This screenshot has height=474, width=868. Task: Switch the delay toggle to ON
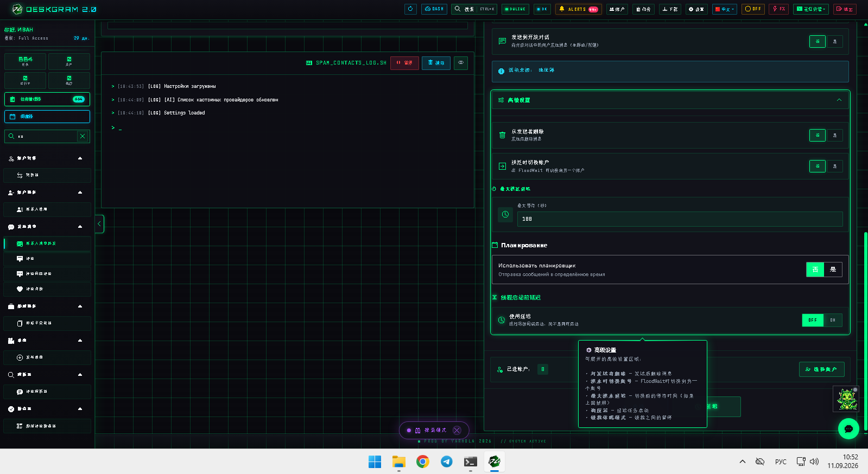(833, 320)
